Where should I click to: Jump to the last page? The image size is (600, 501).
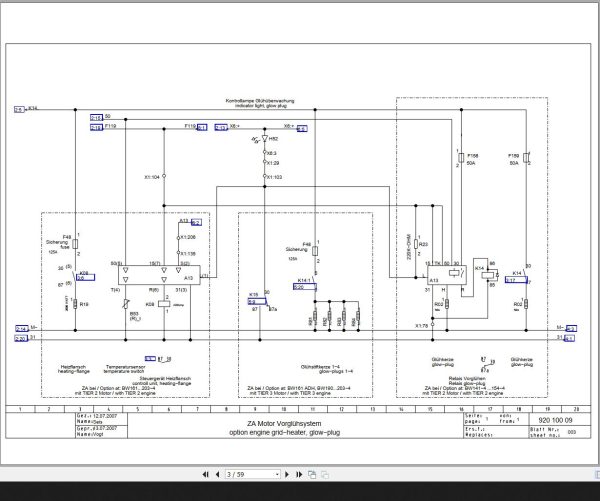coord(299,474)
